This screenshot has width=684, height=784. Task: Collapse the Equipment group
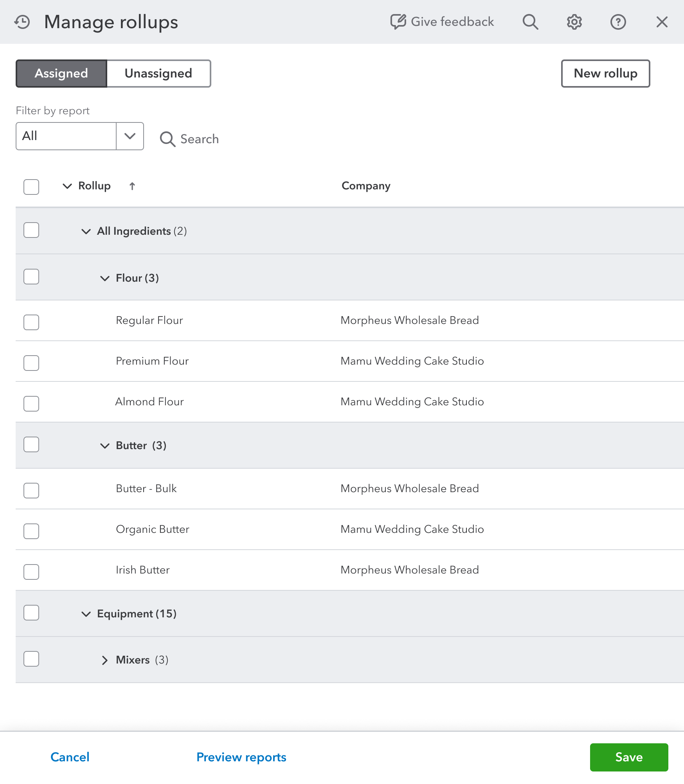point(86,614)
